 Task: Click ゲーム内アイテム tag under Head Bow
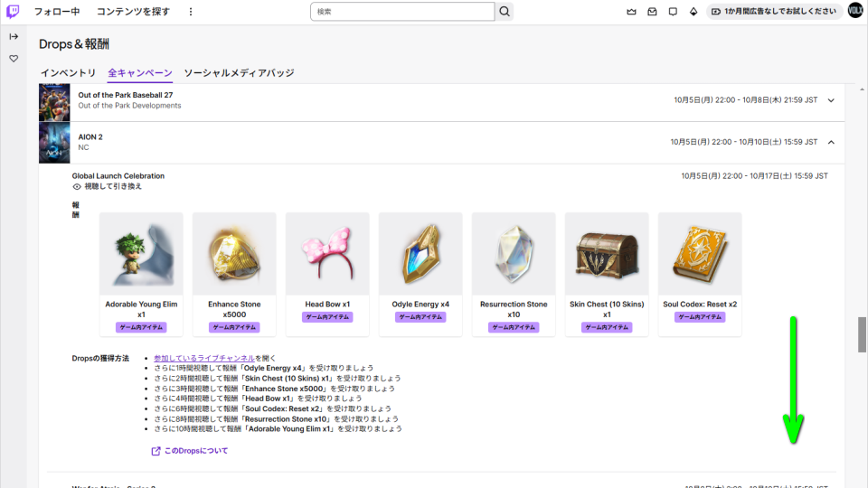click(327, 317)
